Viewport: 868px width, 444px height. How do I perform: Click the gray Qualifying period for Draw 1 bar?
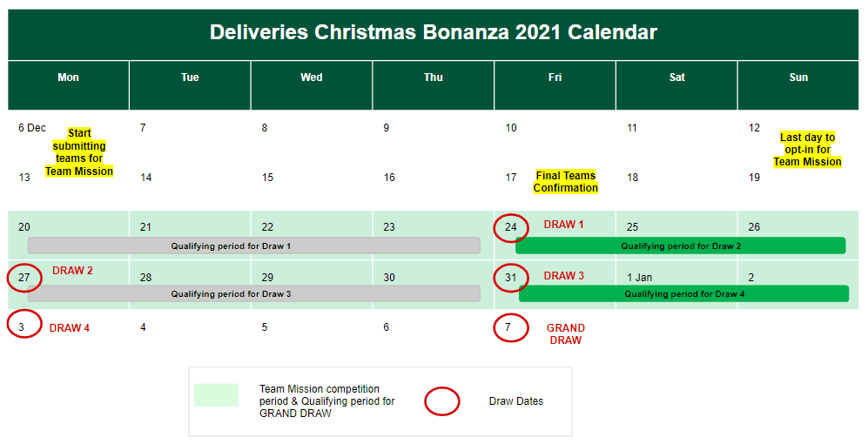(253, 246)
